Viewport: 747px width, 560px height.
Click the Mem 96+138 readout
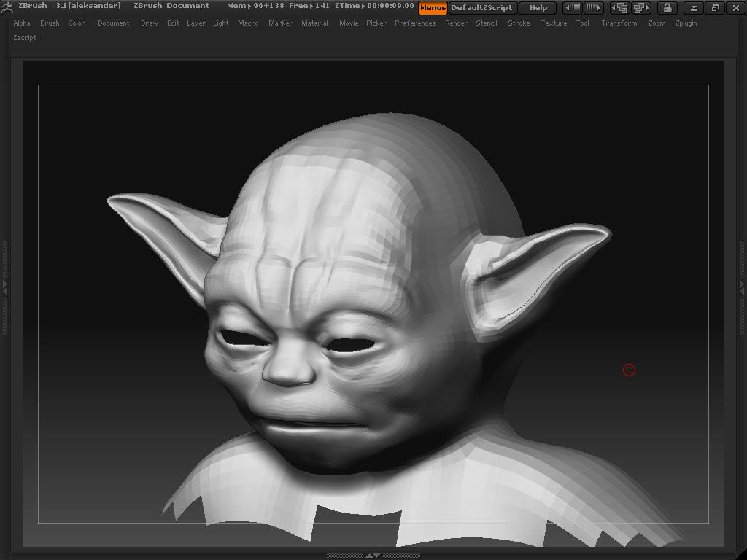click(x=255, y=6)
